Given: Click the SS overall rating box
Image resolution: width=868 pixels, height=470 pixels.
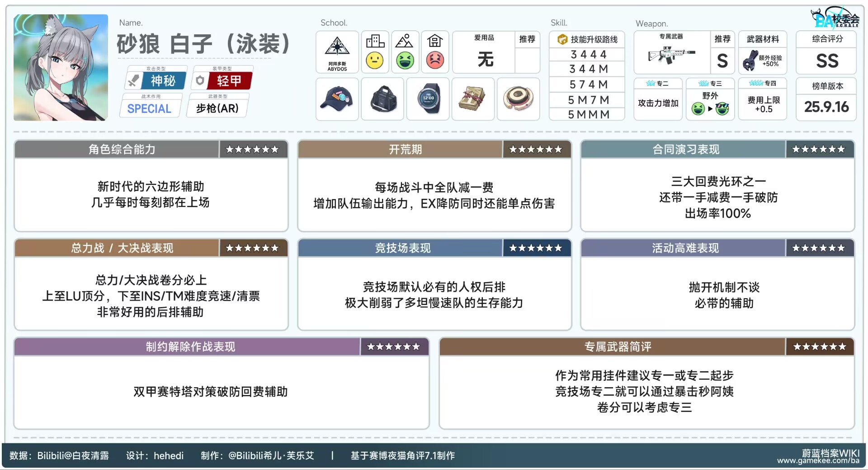Looking at the screenshot, I should click(826, 61).
